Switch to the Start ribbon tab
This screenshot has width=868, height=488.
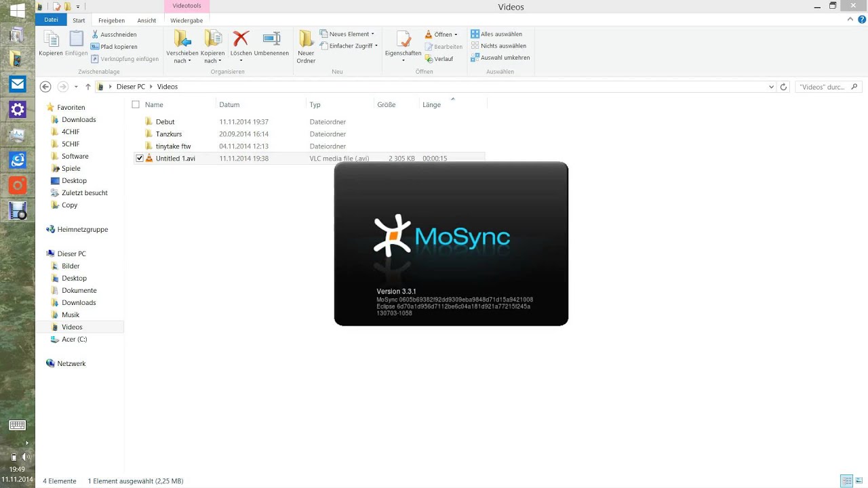pos(79,20)
